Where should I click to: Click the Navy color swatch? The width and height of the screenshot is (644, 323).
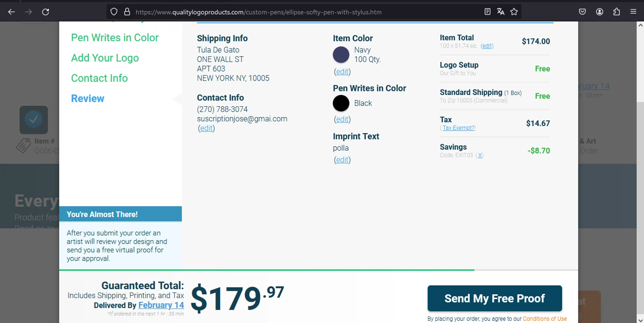coord(341,55)
